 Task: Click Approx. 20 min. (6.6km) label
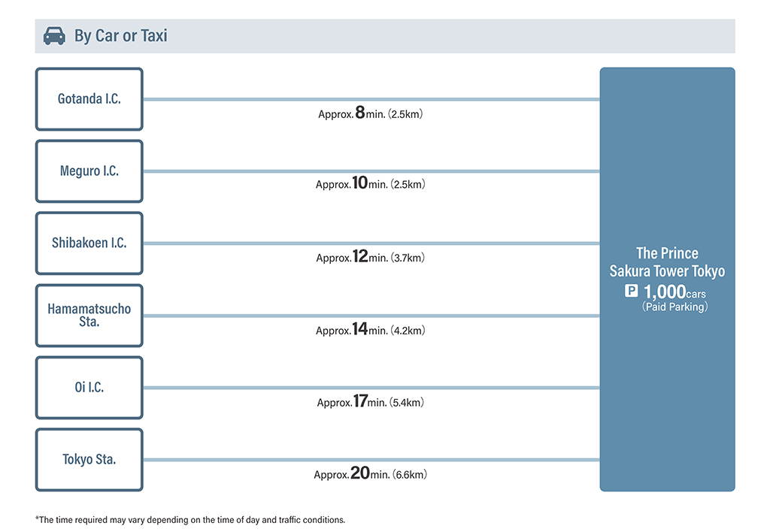(370, 473)
